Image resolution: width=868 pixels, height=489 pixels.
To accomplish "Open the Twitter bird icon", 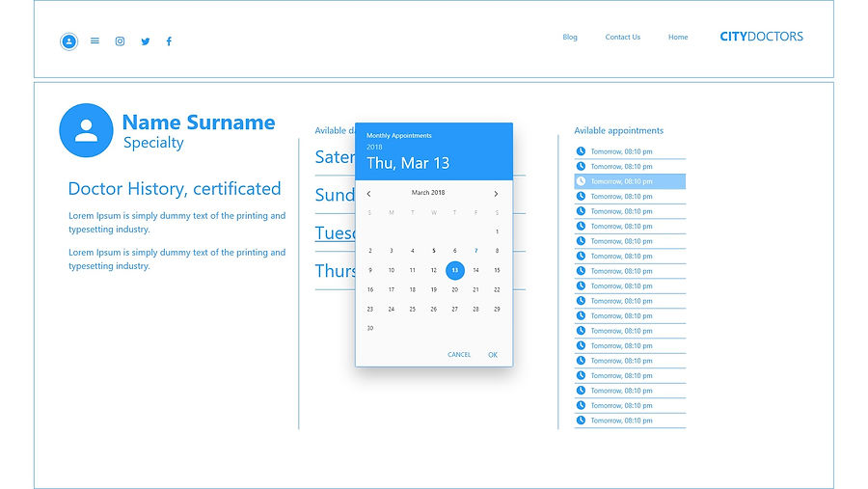I will 145,41.
